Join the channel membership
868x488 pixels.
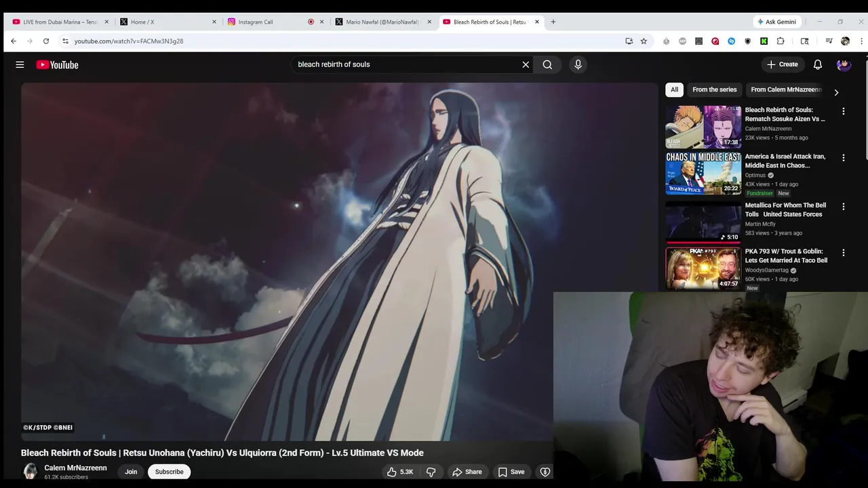[131, 472]
